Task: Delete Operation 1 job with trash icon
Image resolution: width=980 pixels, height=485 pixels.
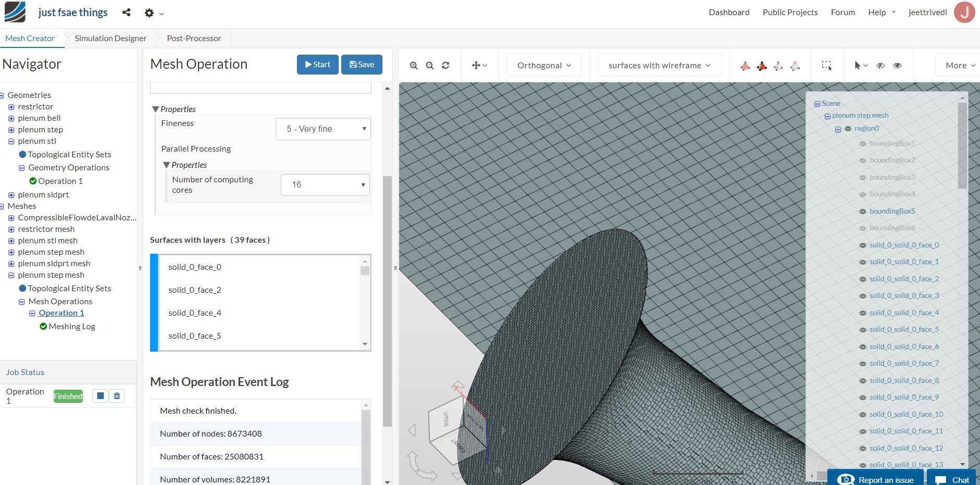Action: tap(117, 396)
